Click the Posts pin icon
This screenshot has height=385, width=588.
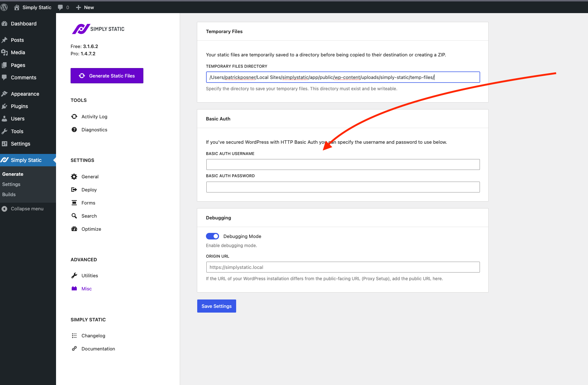point(4,40)
